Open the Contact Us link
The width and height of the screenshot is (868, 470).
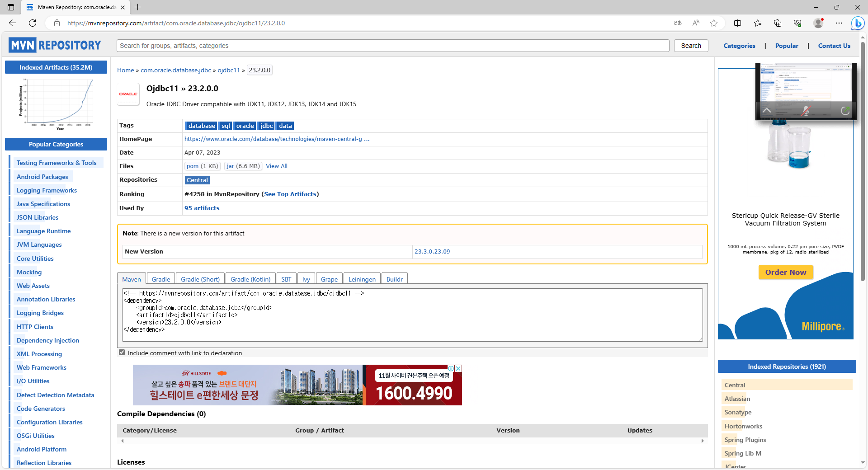(x=834, y=46)
